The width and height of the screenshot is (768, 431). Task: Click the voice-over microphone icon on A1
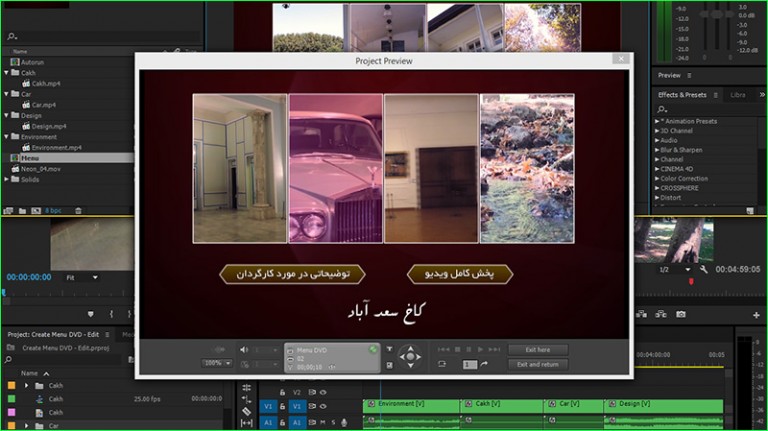tap(344, 422)
